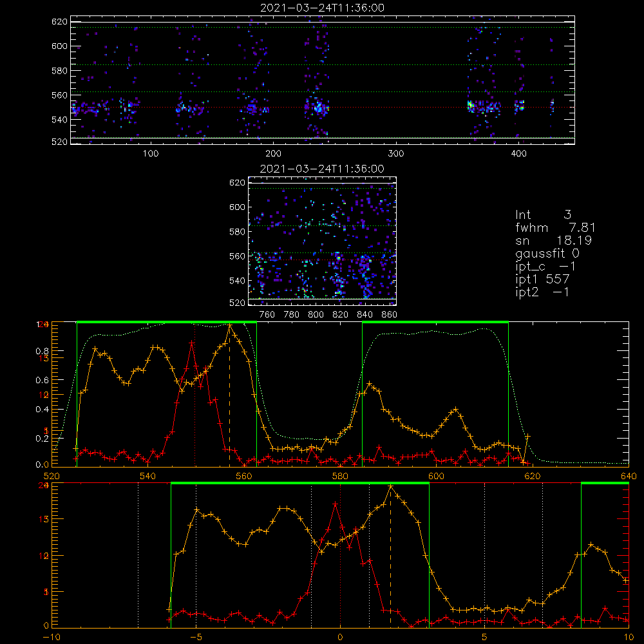Select the 'ipt_c -1' readout
644x644 pixels.
point(545,267)
